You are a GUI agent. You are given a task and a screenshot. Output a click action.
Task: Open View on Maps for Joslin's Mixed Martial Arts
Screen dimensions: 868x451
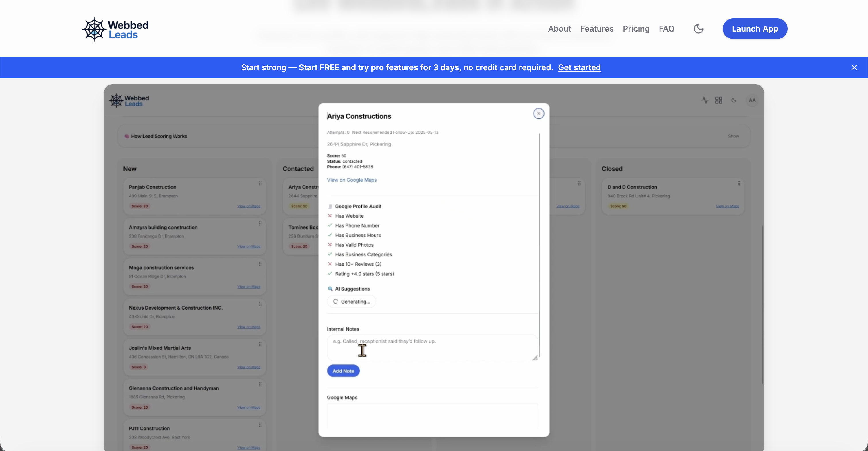(x=249, y=367)
